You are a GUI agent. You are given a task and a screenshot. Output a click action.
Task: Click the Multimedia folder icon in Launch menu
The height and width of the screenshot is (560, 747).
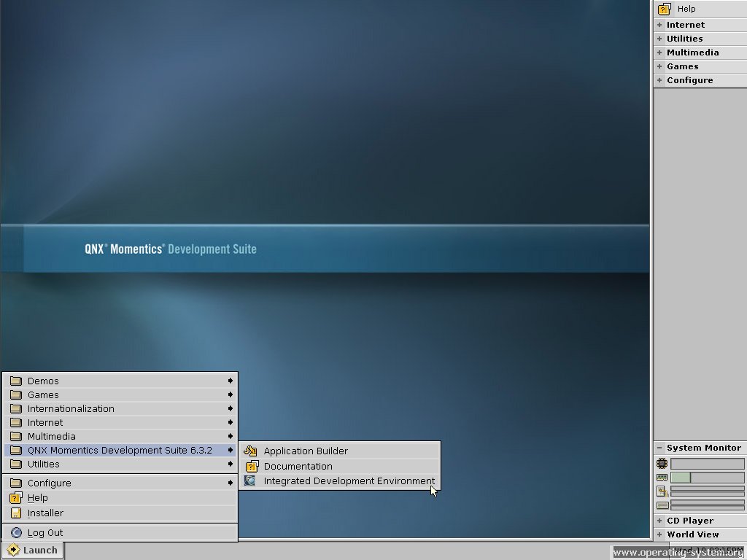click(x=16, y=436)
